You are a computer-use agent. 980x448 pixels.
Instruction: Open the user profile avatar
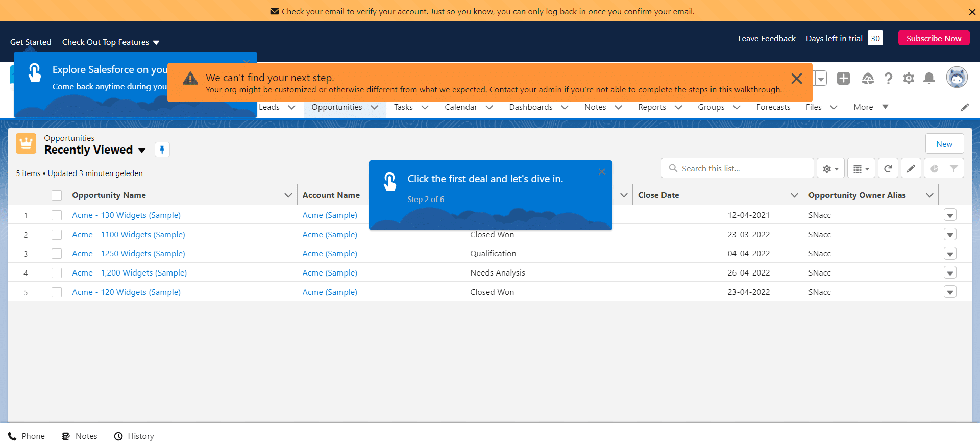[957, 78]
